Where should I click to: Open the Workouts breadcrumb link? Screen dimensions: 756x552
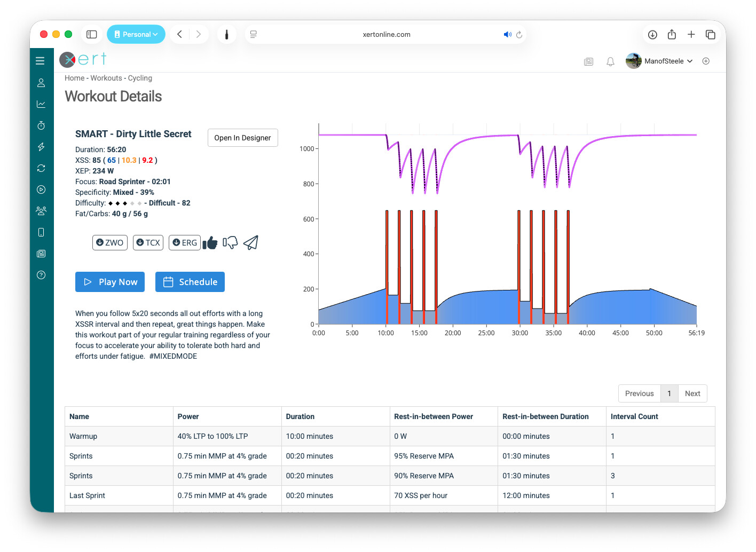(x=106, y=78)
